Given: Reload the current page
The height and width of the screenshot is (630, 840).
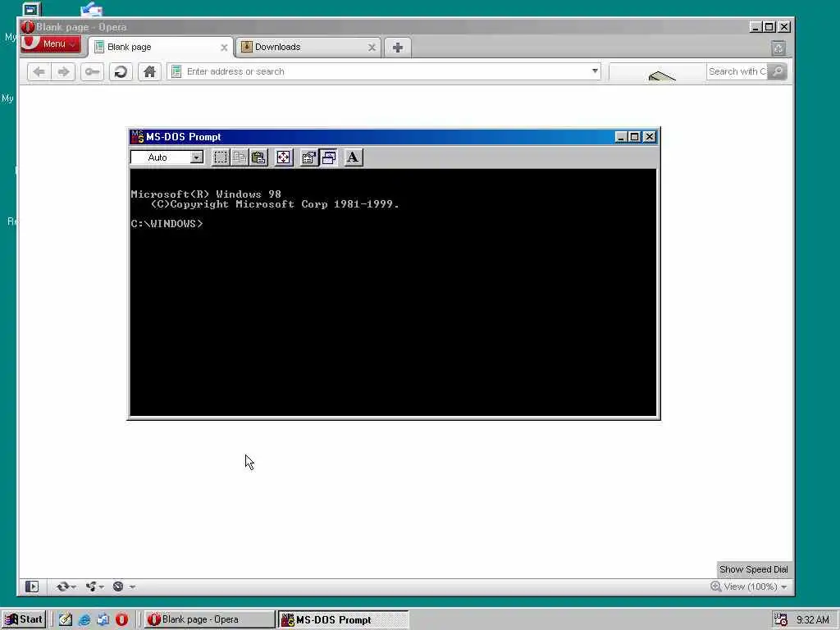Looking at the screenshot, I should tap(121, 72).
